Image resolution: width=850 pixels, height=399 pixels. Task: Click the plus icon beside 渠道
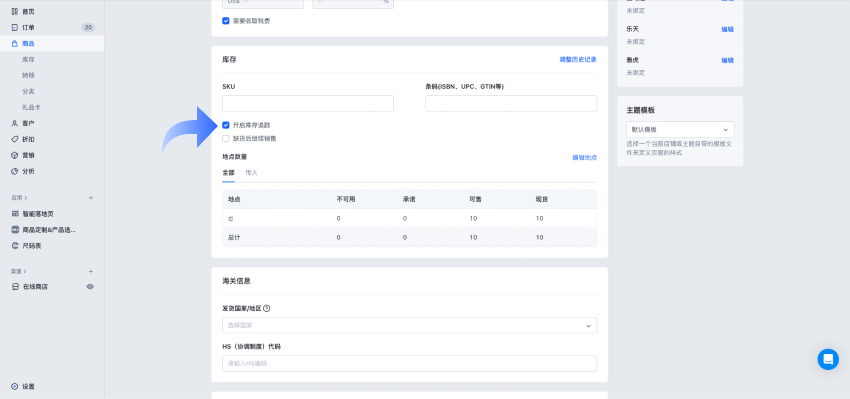(x=91, y=271)
